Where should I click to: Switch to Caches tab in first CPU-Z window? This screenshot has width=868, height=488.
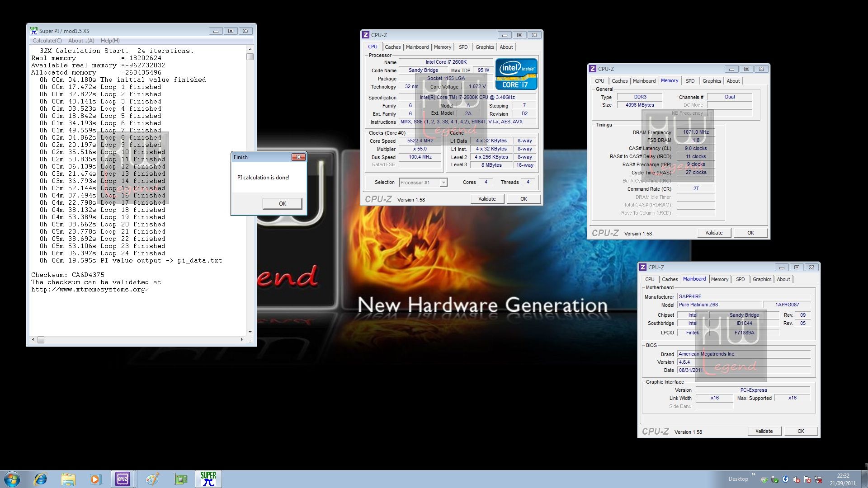point(392,47)
